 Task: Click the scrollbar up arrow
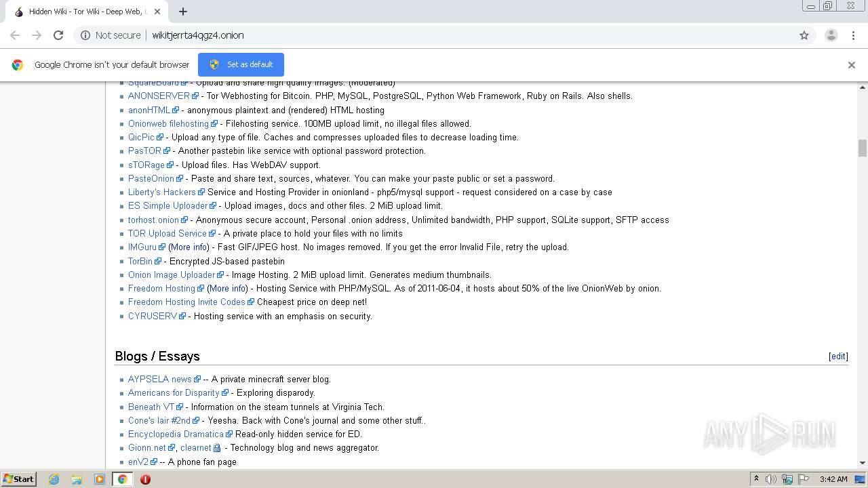(863, 87)
